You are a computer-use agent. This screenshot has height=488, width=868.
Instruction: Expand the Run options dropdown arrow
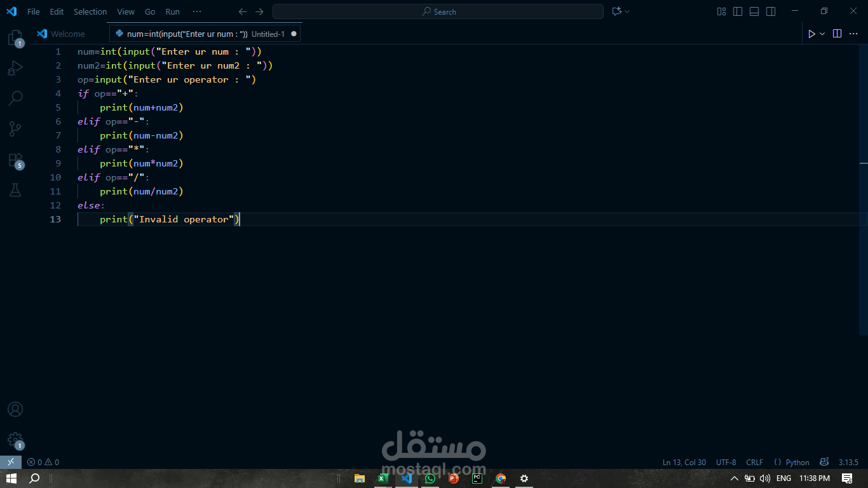(x=822, y=34)
